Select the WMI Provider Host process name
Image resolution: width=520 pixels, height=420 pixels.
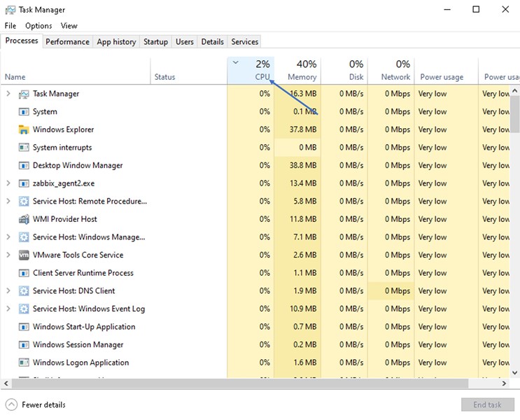coord(64,219)
